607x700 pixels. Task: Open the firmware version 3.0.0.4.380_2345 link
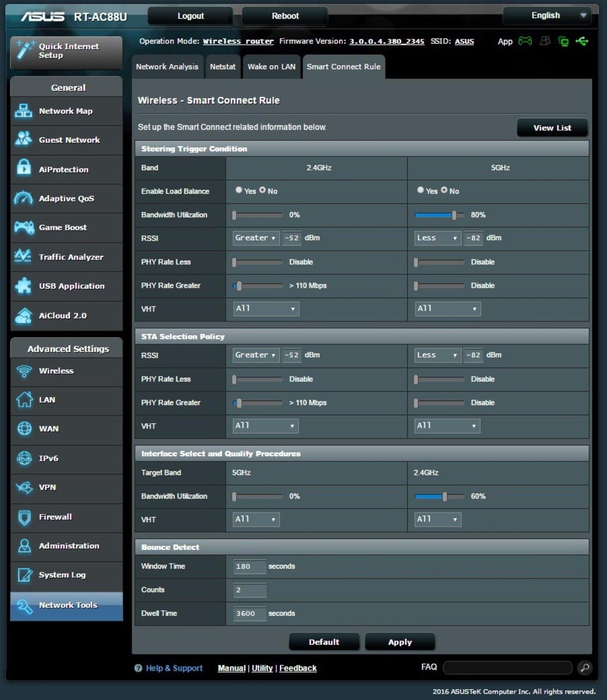click(387, 41)
